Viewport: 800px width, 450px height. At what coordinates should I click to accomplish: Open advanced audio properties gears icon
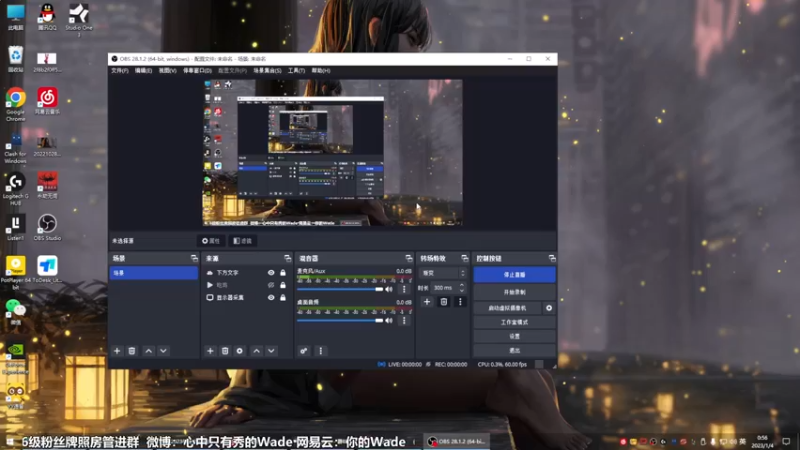(x=304, y=351)
